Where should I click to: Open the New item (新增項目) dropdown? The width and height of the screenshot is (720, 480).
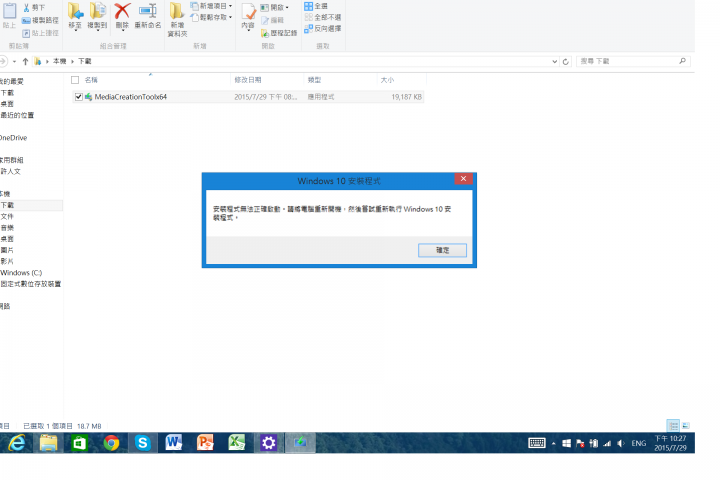(x=212, y=6)
